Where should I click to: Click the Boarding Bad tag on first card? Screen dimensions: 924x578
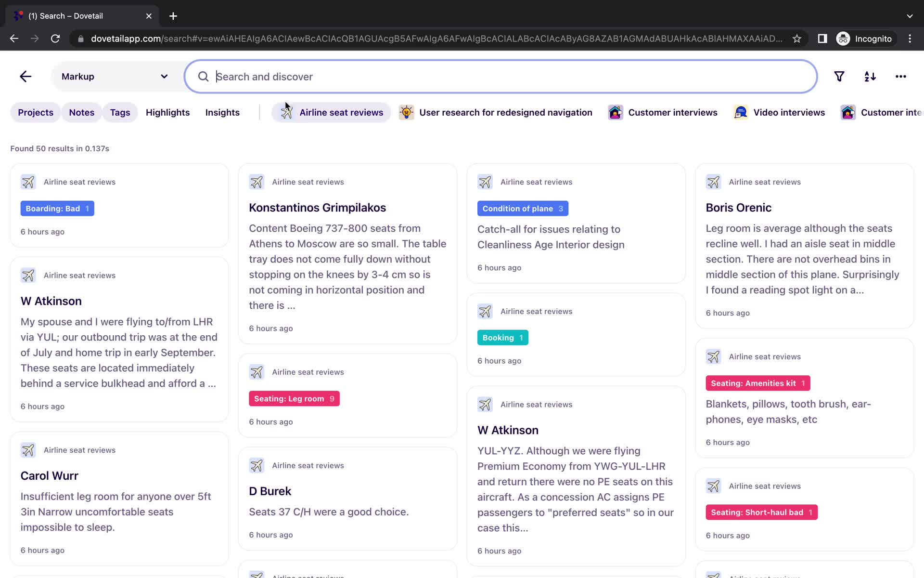(x=57, y=209)
